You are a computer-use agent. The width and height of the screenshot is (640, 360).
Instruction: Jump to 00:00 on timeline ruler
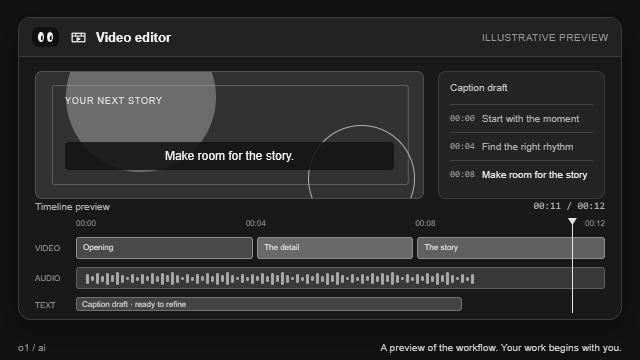pos(86,223)
